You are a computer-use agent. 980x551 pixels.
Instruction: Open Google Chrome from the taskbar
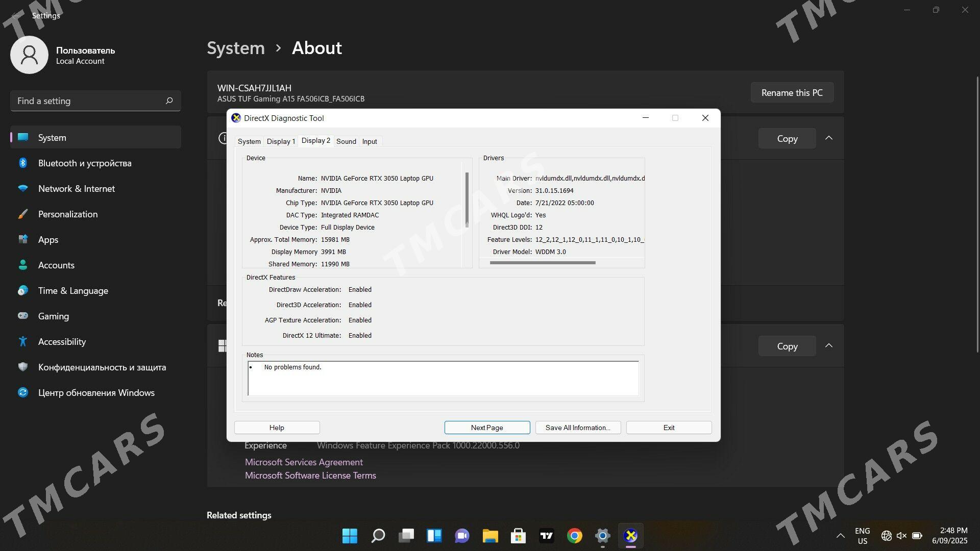pos(575,536)
